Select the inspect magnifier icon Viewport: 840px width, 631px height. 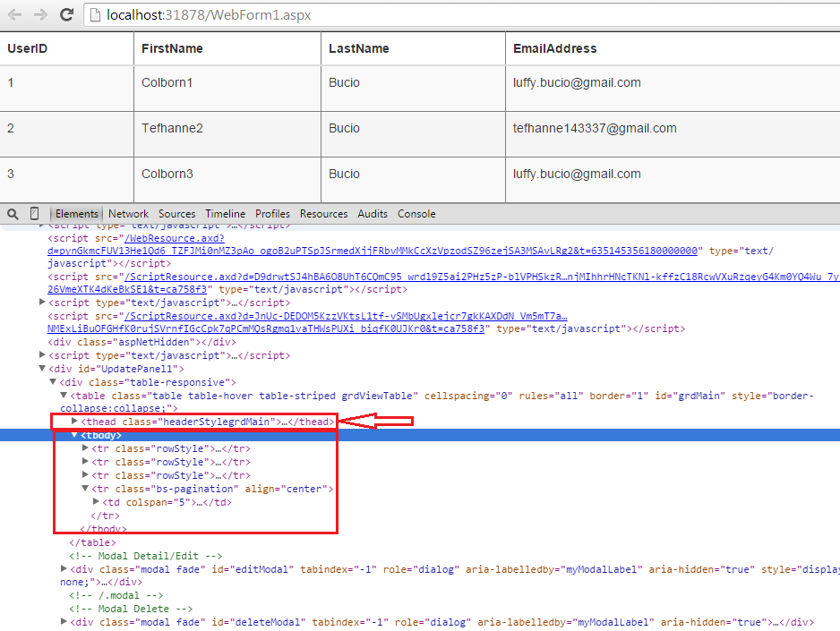12,214
